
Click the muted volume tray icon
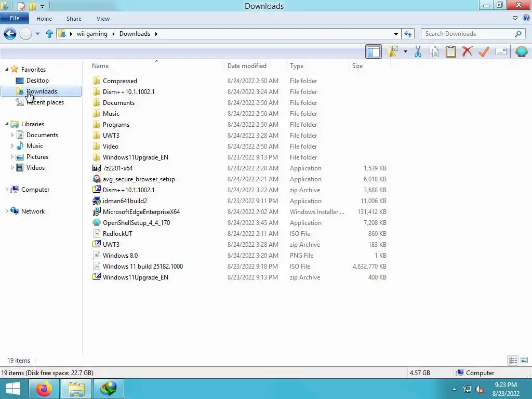pyautogui.click(x=479, y=389)
